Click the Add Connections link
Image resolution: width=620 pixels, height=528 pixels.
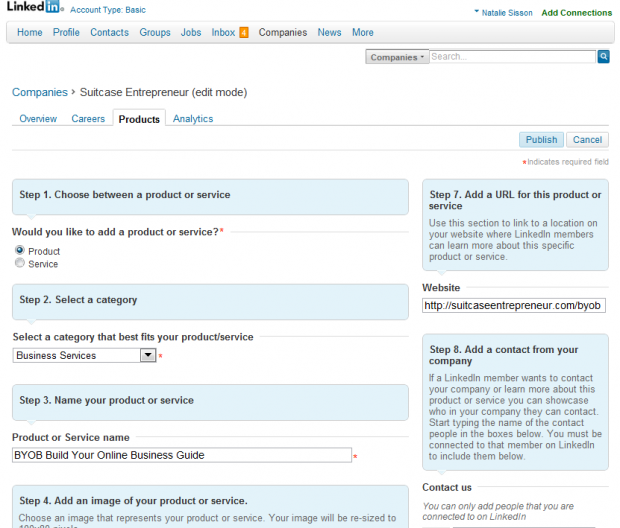point(577,13)
